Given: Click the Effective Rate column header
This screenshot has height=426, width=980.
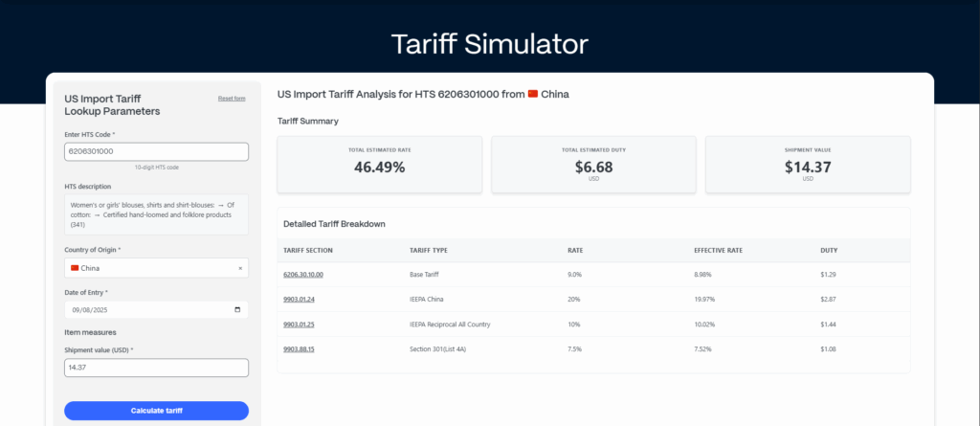Looking at the screenshot, I should [717, 251].
